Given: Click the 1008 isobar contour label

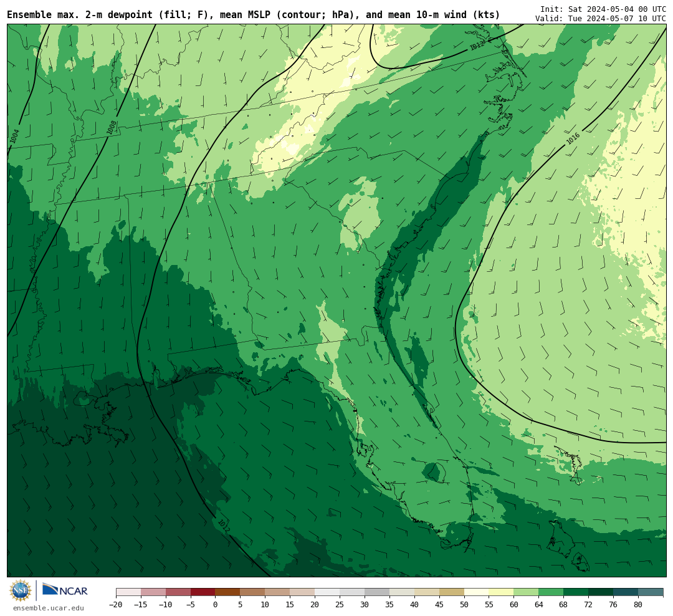Looking at the screenshot, I should (x=112, y=128).
